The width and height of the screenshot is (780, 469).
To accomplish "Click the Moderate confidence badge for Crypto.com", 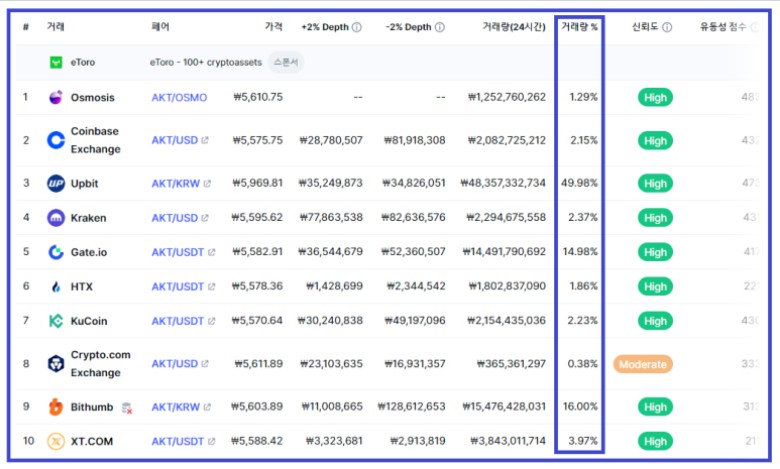I will click(x=643, y=364).
